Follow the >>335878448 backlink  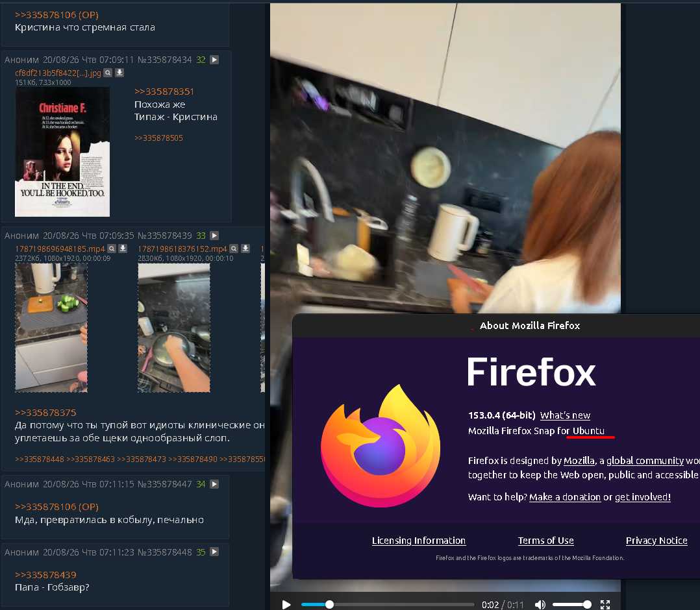(40, 459)
